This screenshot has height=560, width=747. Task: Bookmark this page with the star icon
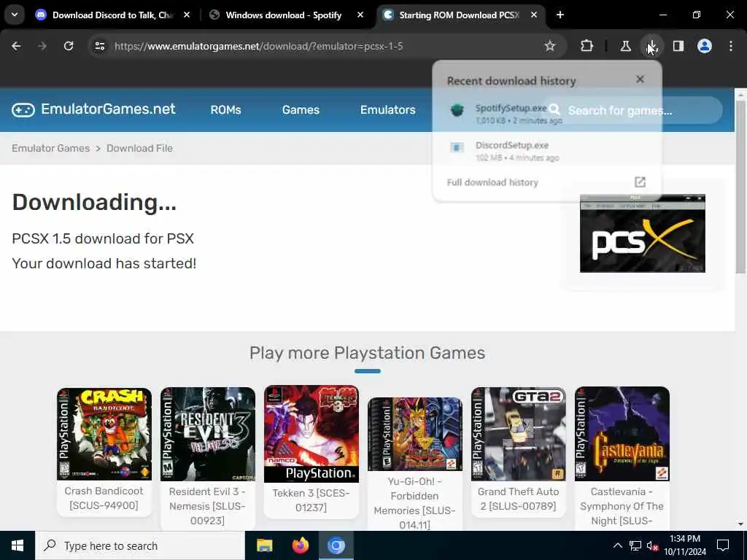[550, 46]
